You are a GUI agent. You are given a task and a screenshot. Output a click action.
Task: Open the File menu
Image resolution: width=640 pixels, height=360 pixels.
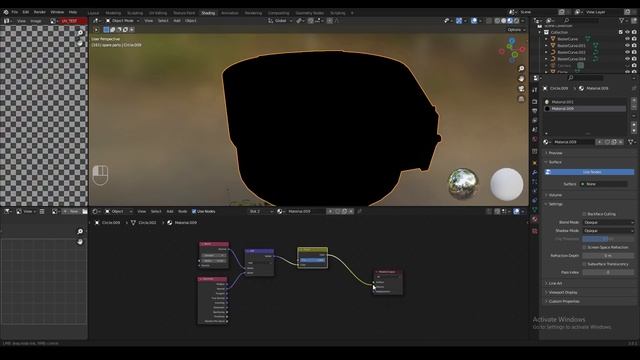click(x=15, y=12)
